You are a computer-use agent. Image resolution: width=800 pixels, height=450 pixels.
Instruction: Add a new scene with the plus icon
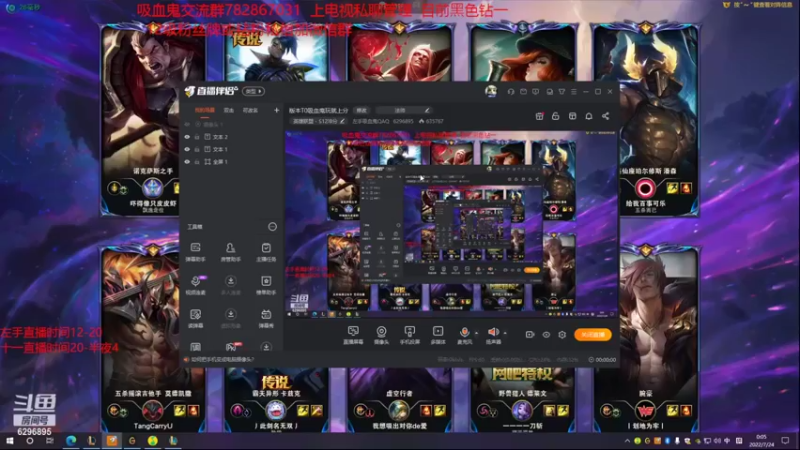click(x=277, y=110)
